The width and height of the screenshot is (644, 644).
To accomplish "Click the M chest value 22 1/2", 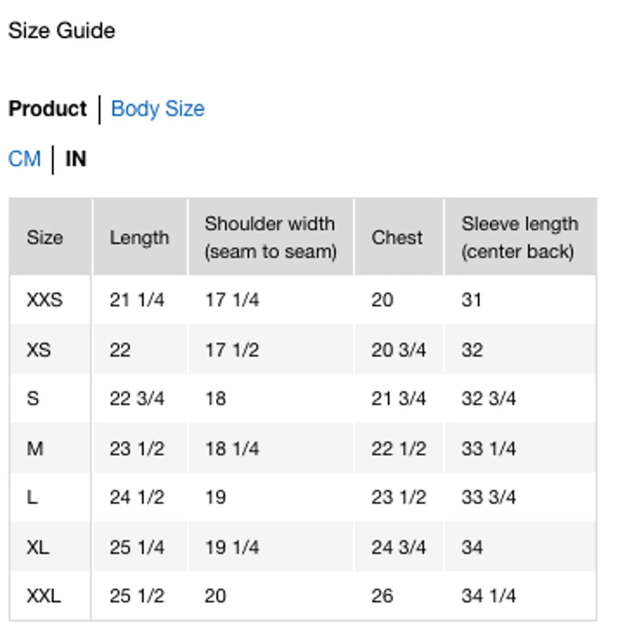I will point(398,448).
